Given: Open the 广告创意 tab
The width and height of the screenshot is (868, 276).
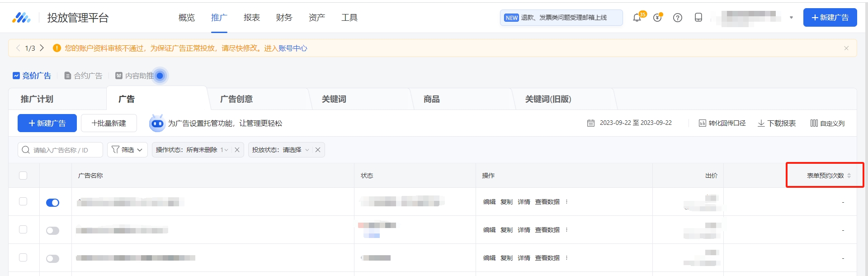Looking at the screenshot, I should pyautogui.click(x=236, y=99).
